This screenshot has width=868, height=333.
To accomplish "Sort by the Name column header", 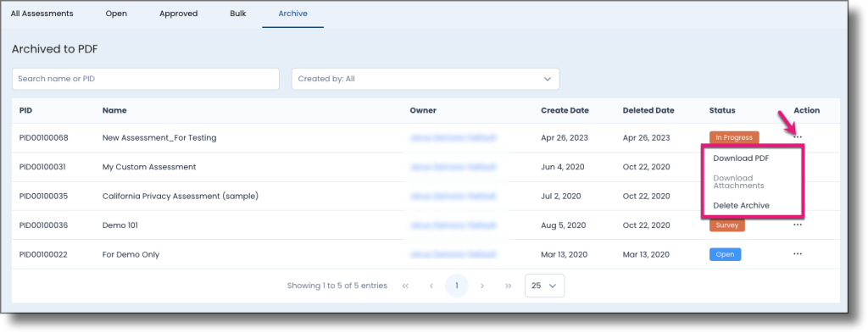I will coord(114,111).
